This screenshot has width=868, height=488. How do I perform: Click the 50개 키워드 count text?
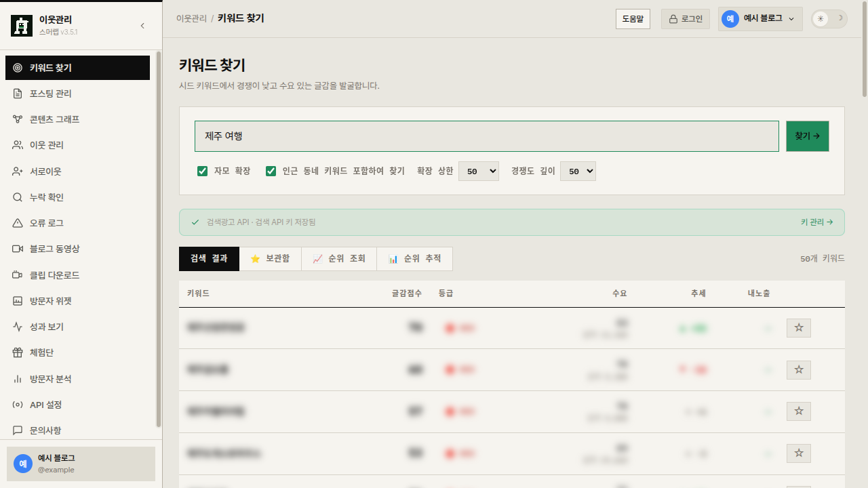pos(823,259)
